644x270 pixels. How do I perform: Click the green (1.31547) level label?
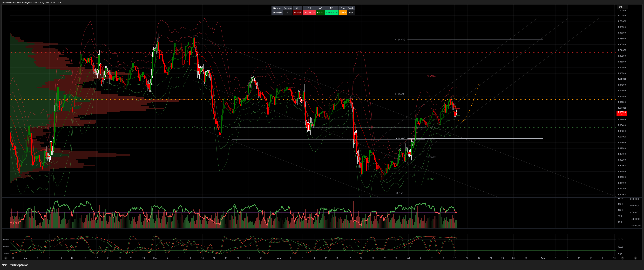pyautogui.click(x=432, y=179)
